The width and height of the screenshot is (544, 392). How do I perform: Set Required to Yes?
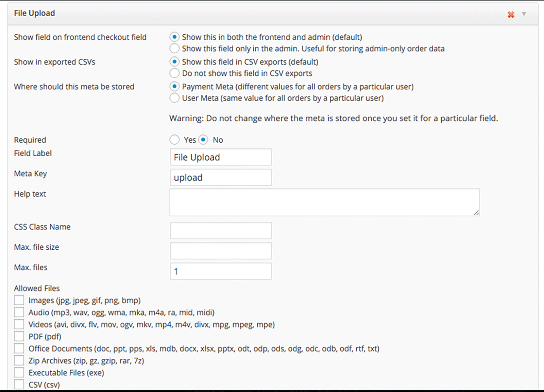(174, 140)
